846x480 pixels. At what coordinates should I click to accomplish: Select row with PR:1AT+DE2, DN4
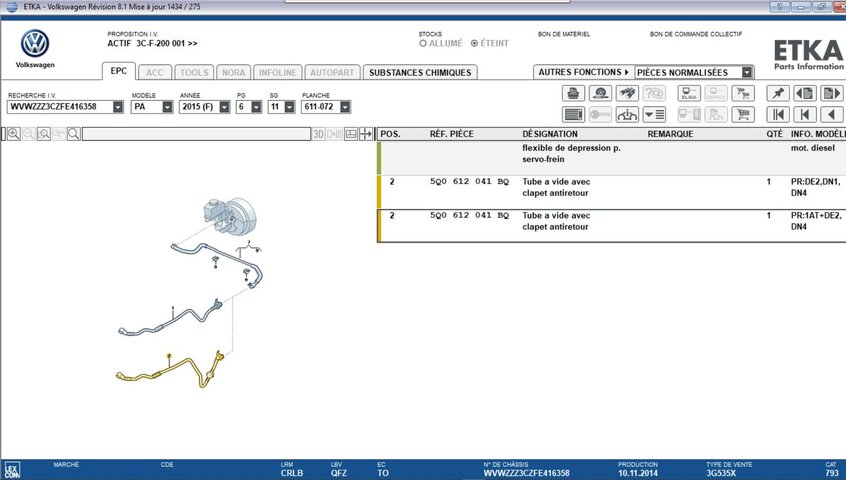point(612,225)
